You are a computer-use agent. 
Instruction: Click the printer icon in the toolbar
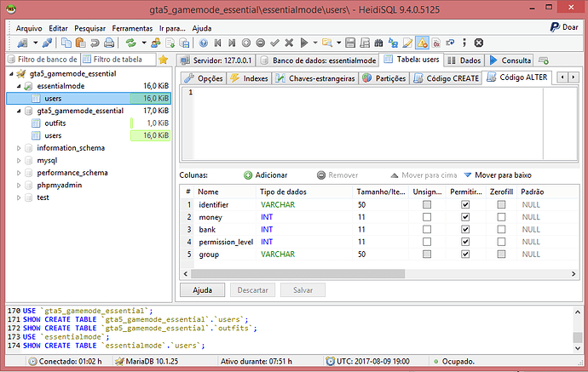(111, 43)
